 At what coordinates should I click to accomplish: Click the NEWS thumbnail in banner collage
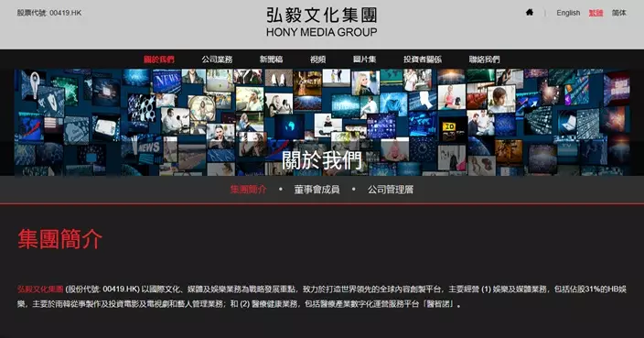pos(166,81)
